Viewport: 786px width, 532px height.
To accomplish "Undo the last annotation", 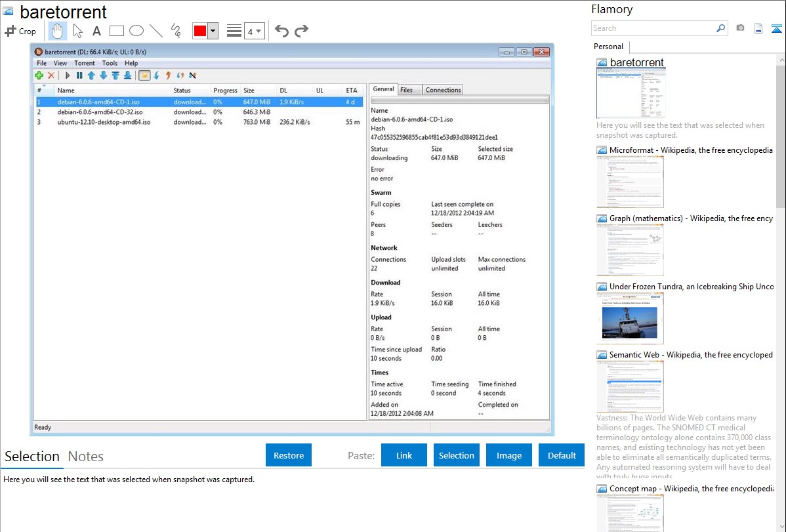I will [281, 31].
